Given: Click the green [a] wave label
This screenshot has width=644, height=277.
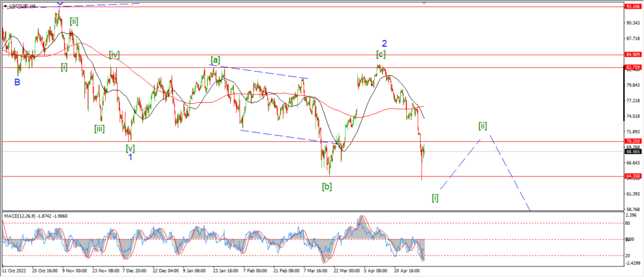Looking at the screenshot, I should pos(215,60).
